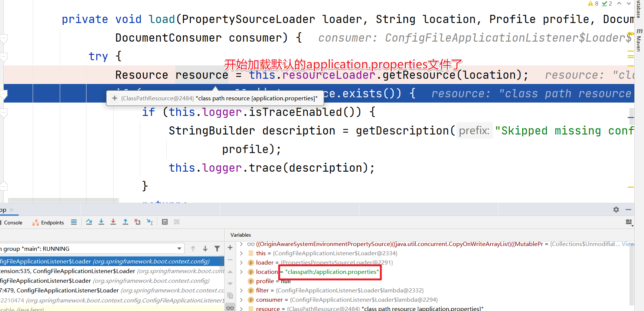Expand the 'filter' variable node
The image size is (644, 311).
(x=241, y=291)
